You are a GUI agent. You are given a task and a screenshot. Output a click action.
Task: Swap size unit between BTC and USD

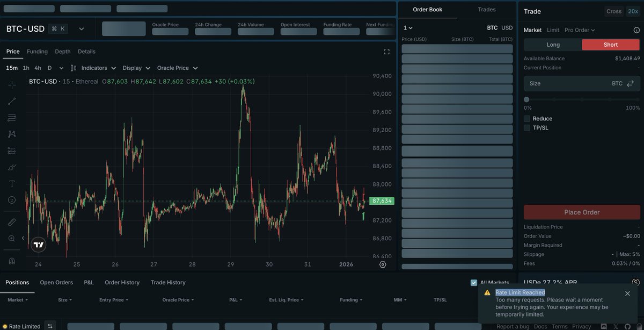[631, 83]
